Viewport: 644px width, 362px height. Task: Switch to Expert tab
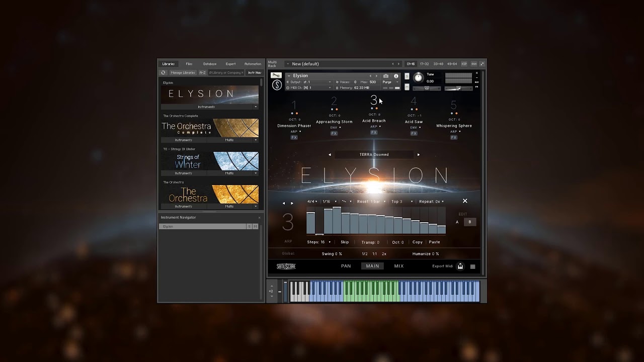click(x=230, y=64)
